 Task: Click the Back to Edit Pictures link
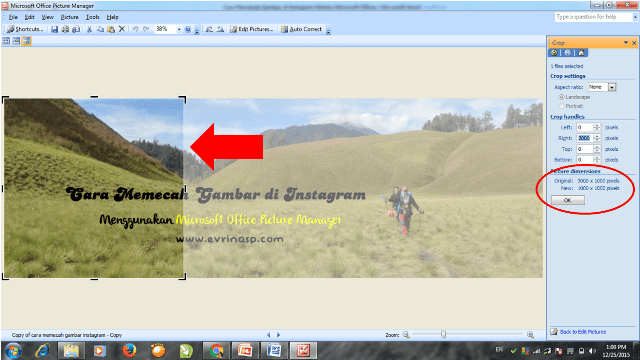pyautogui.click(x=582, y=332)
